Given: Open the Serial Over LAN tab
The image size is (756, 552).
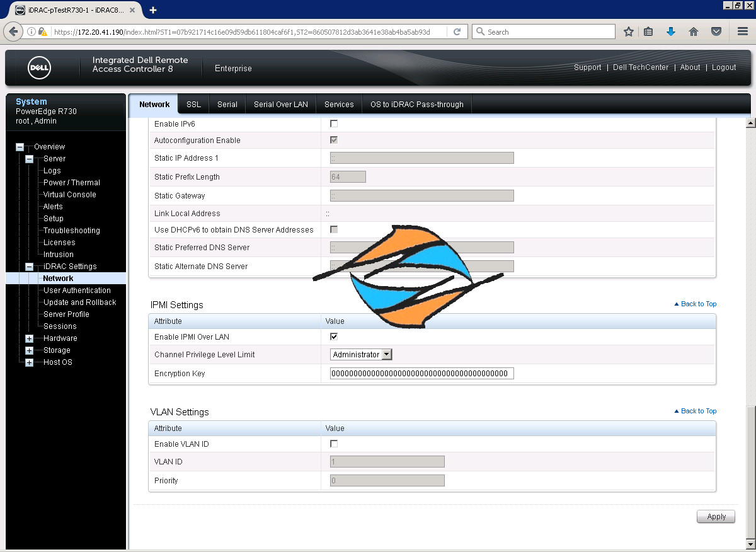Looking at the screenshot, I should pyautogui.click(x=281, y=105).
